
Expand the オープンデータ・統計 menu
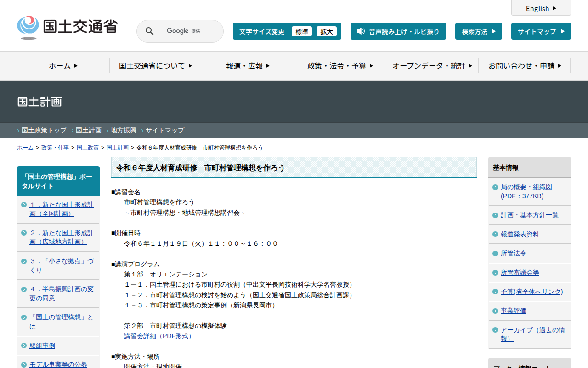[x=432, y=66]
